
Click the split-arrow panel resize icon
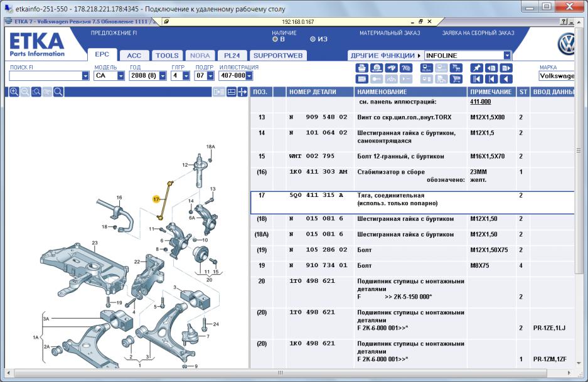[x=242, y=92]
